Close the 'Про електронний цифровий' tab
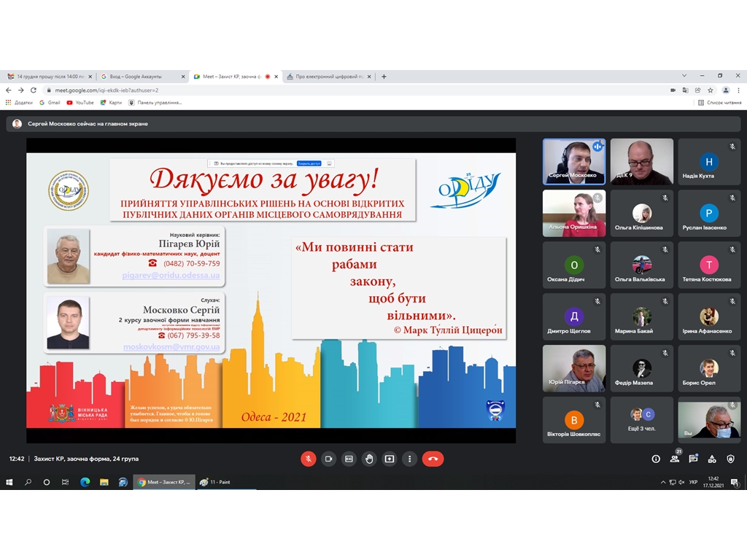The height and width of the screenshot is (560, 747). coord(370,76)
